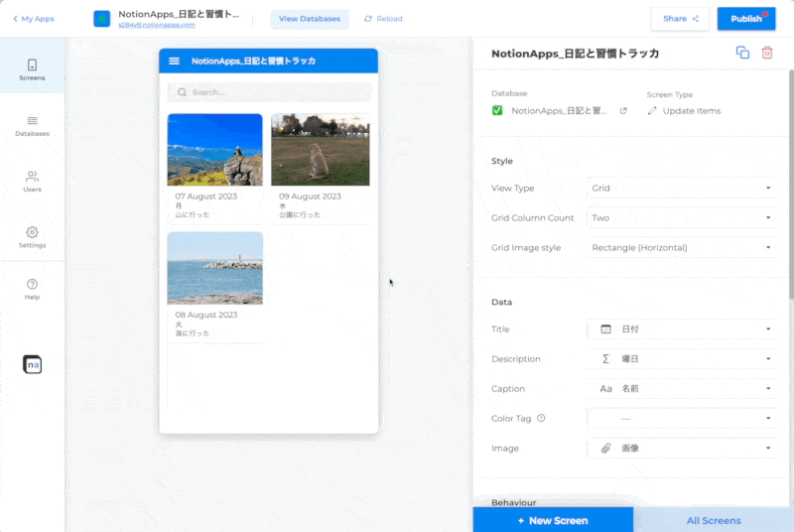Open the Help section
This screenshot has height=532, width=794.
click(x=32, y=289)
